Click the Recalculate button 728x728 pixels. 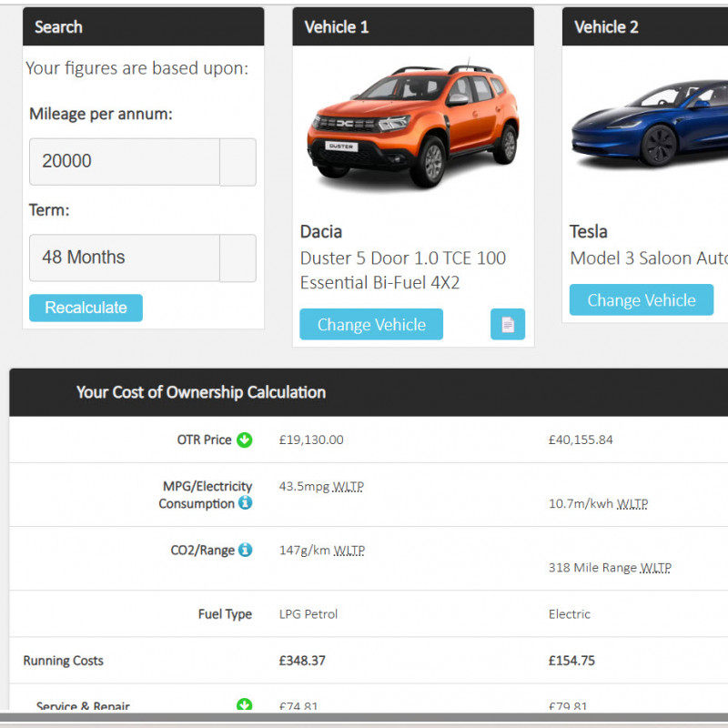(86, 308)
